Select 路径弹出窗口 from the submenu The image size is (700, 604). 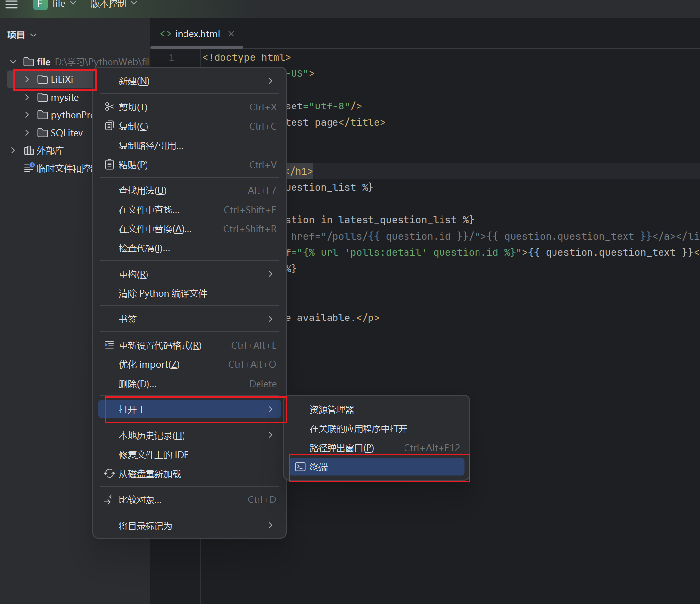point(341,447)
